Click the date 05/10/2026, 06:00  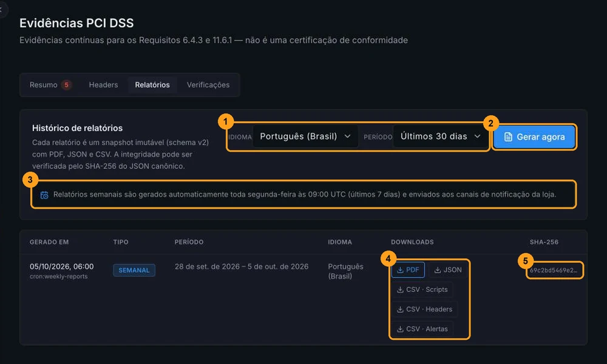click(x=61, y=266)
